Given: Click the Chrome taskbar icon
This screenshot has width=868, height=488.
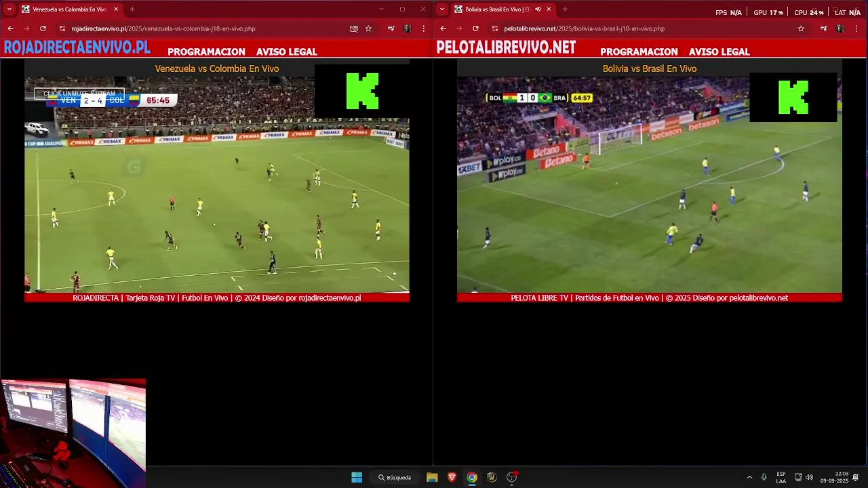Looking at the screenshot, I should click(x=472, y=477).
